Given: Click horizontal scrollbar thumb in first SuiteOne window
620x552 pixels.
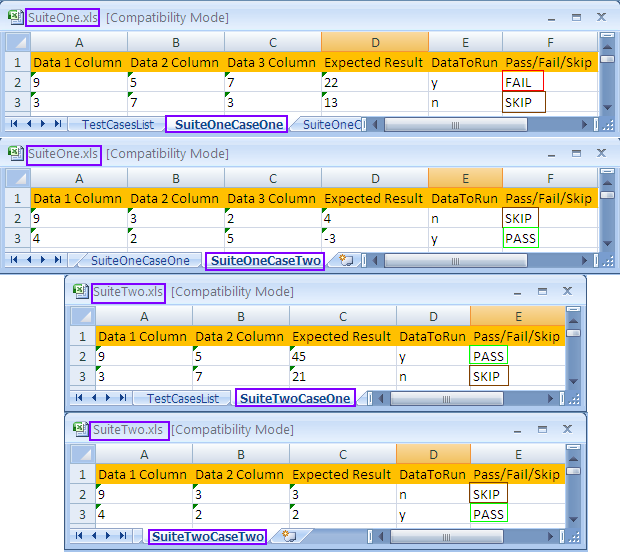Looking at the screenshot, I should [456, 125].
